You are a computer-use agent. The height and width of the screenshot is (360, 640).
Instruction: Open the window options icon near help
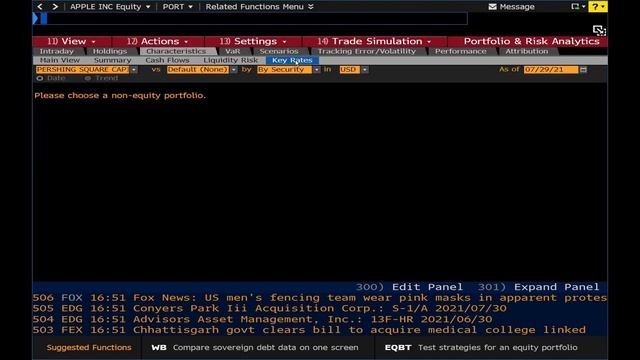click(578, 7)
